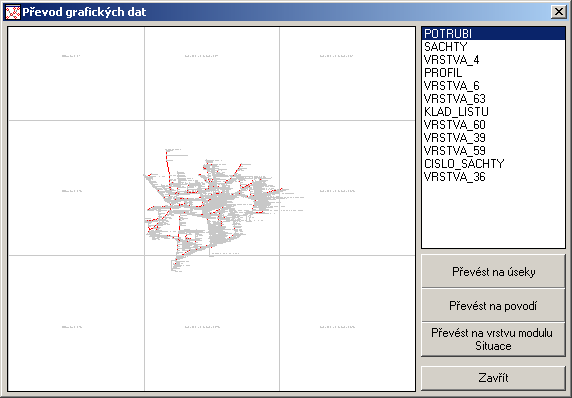The image size is (572, 398).
Task: Select the SACHTY layer entry
Action: tap(493, 47)
